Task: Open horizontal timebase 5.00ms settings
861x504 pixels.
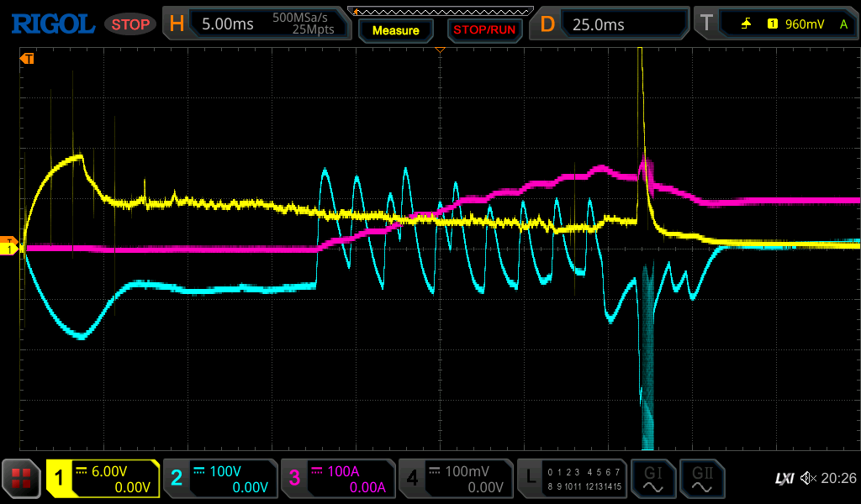Action: click(x=256, y=24)
